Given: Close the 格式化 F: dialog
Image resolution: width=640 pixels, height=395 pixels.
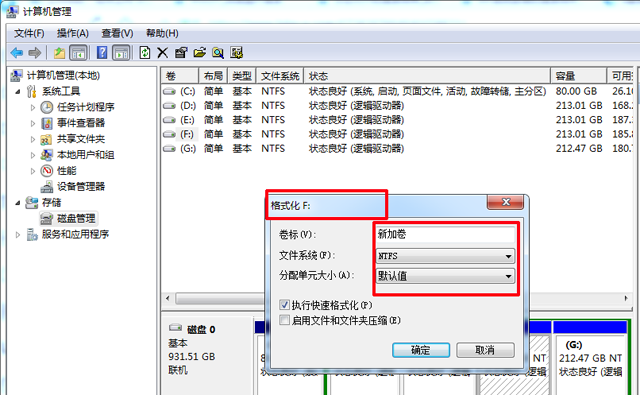Looking at the screenshot, I should pos(506,202).
